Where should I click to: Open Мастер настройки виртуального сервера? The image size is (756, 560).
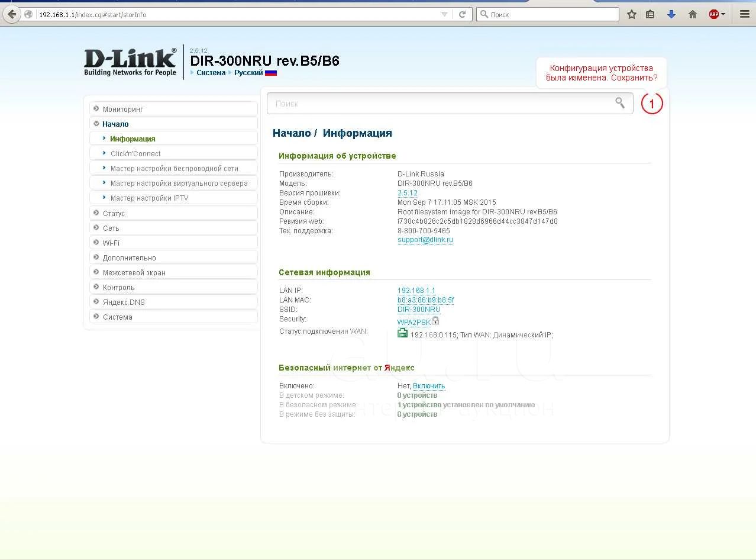[x=173, y=183]
